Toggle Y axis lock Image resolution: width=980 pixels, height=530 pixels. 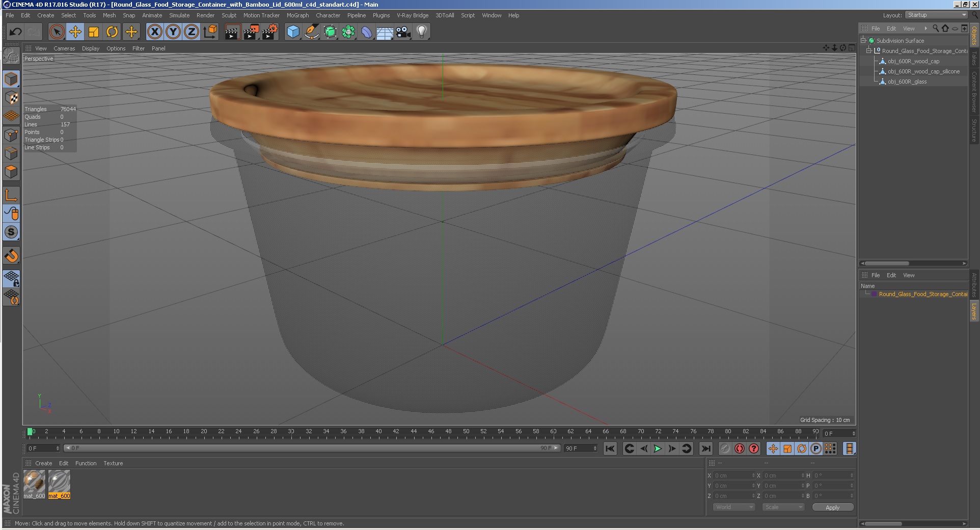[173, 32]
